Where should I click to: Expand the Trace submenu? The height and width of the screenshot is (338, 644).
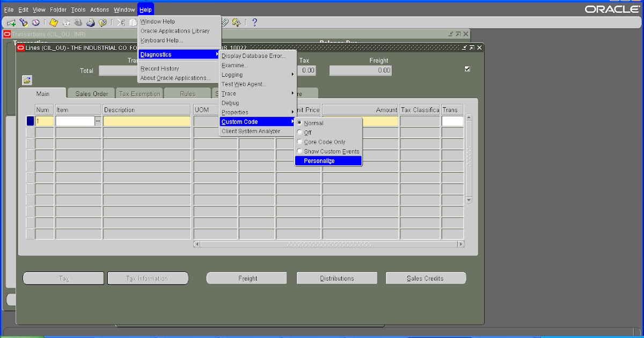click(228, 93)
